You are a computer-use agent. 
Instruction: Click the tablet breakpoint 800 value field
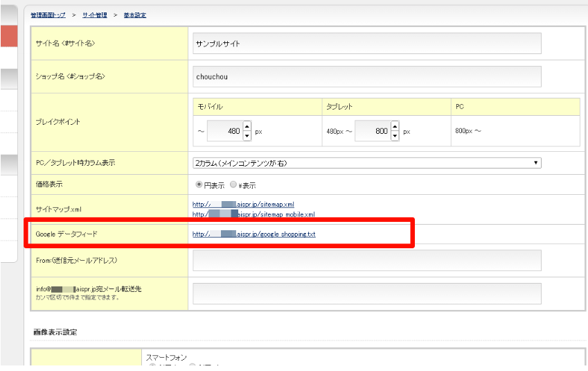point(372,131)
